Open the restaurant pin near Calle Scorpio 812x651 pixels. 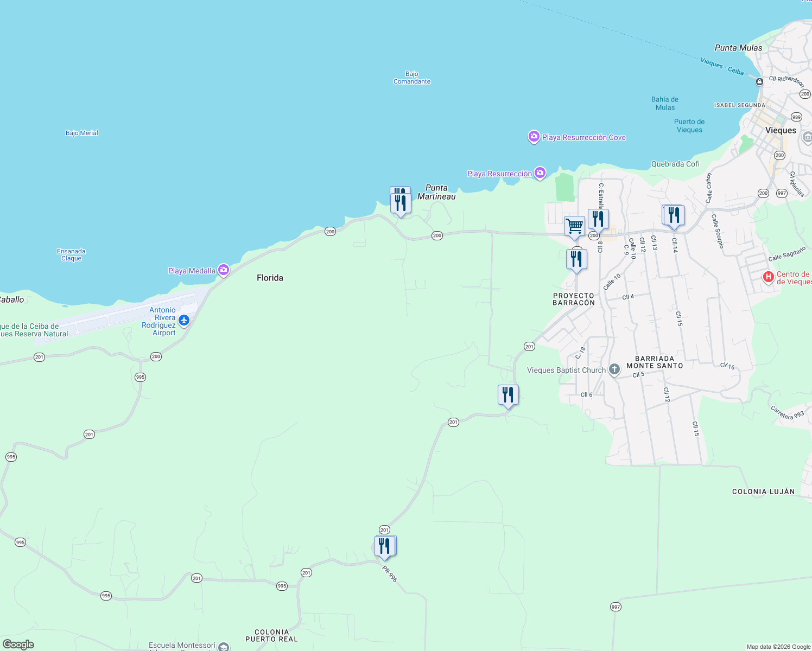pos(674,214)
